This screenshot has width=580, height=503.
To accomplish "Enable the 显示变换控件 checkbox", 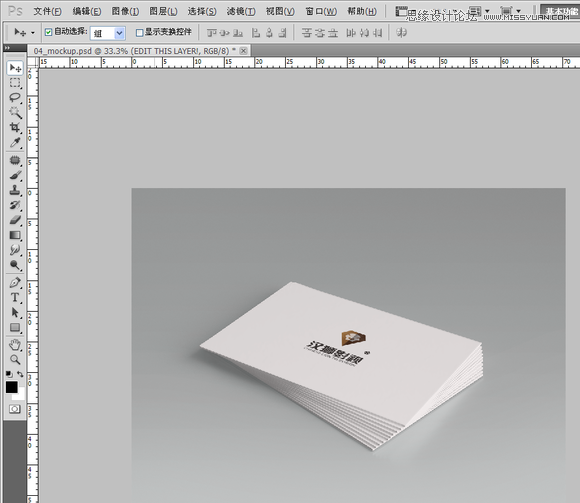I will click(139, 33).
